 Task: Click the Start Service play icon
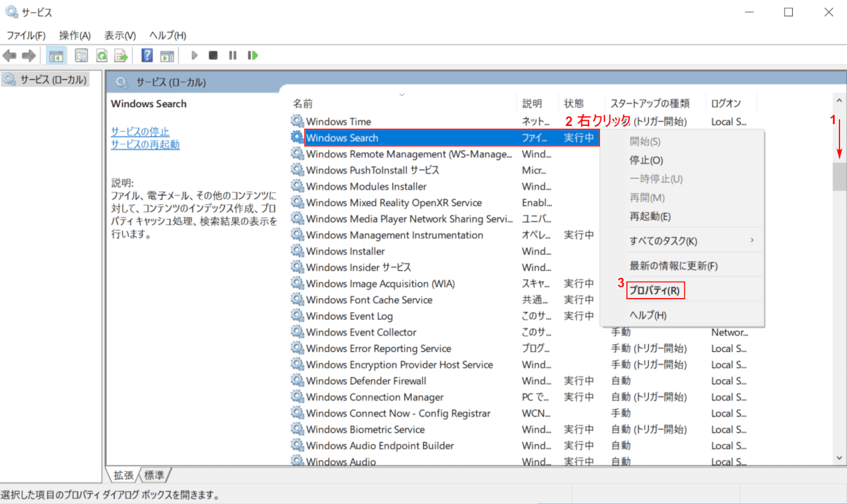pyautogui.click(x=195, y=55)
